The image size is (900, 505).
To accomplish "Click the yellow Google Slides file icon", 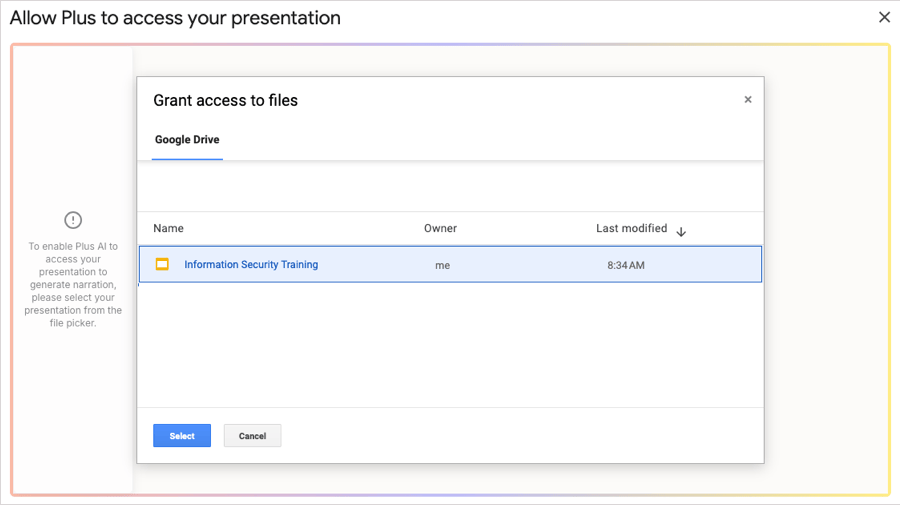I will tap(162, 264).
